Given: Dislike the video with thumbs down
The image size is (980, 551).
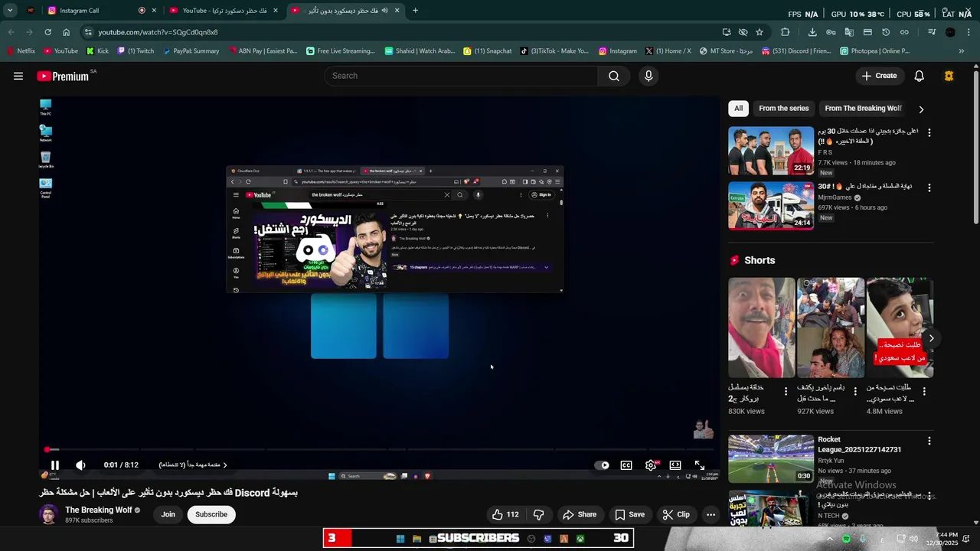Looking at the screenshot, I should [538, 514].
